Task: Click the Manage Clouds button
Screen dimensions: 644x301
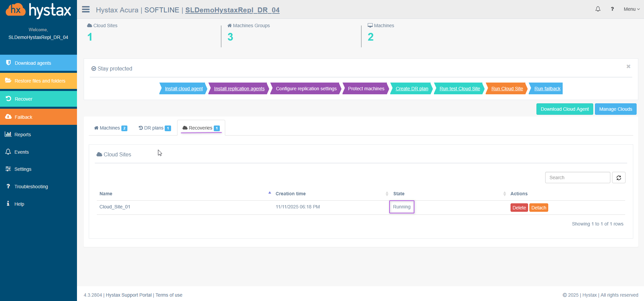Action: click(x=615, y=109)
